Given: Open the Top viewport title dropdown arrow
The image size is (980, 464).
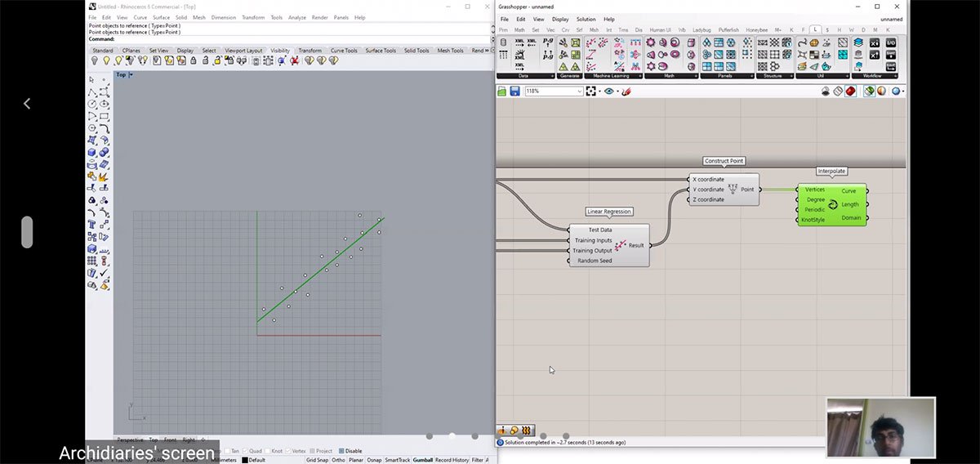Looking at the screenshot, I should (131, 74).
